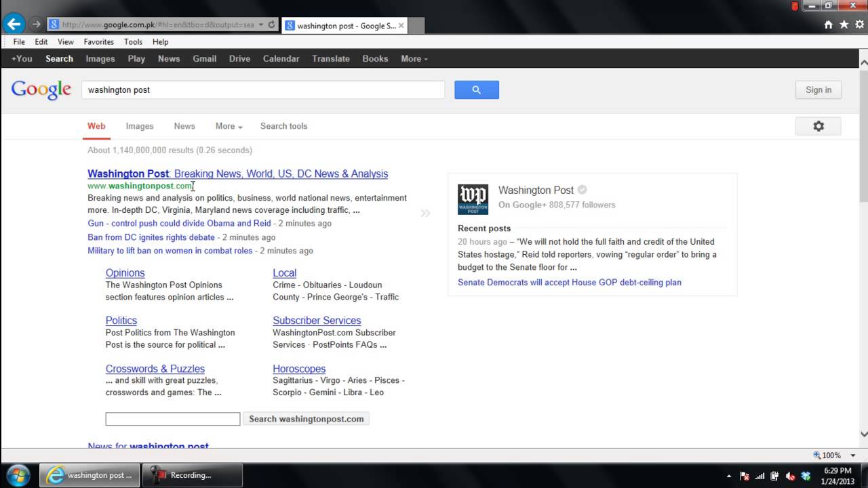Click the vertical scrollbar down arrow
Screen dimensions: 868x488
pyautogui.click(x=863, y=434)
